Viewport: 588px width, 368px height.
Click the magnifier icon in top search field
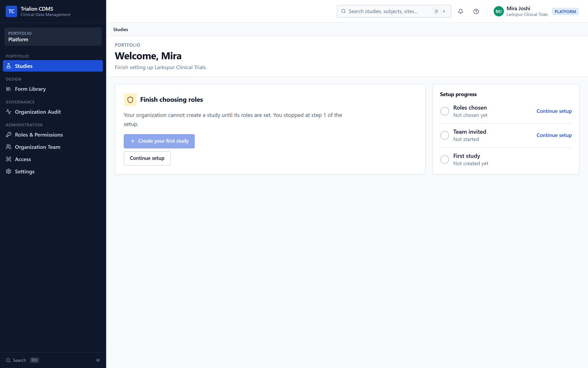[x=343, y=11]
